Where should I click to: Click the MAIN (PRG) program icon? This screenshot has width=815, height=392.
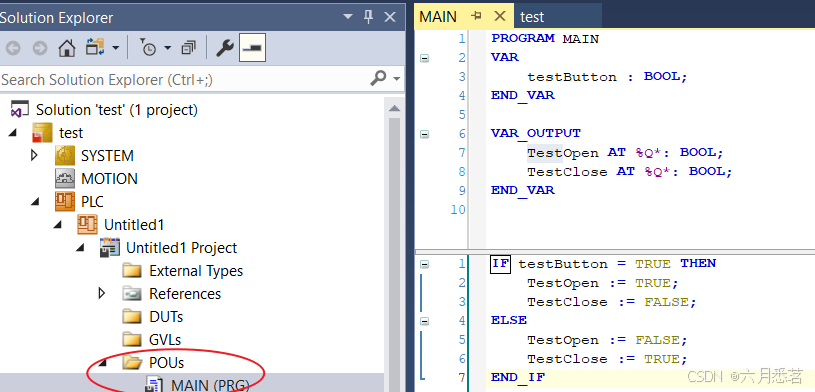(154, 385)
